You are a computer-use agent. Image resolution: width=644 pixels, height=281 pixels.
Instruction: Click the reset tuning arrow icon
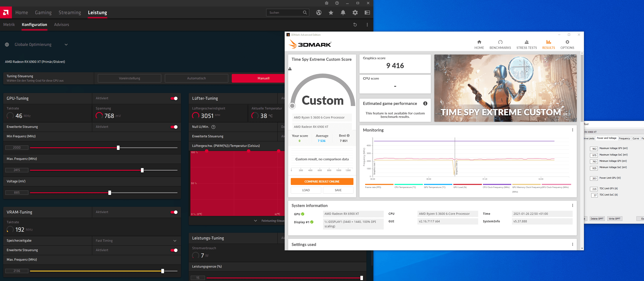click(355, 24)
